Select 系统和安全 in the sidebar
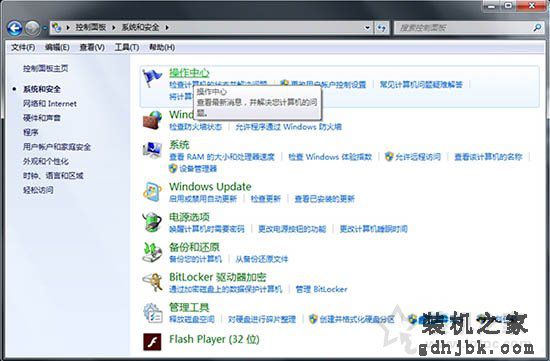Viewport: 550px width, 361px height. click(x=42, y=89)
